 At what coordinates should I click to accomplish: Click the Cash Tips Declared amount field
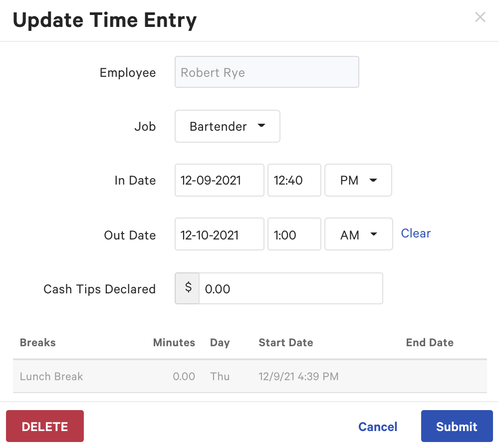pyautogui.click(x=290, y=288)
